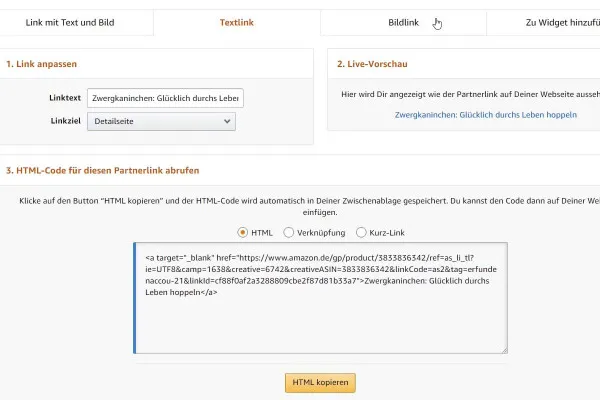600x400 pixels.
Task: Open the Linkziel Detailseite dropdown
Action: pyautogui.click(x=160, y=122)
